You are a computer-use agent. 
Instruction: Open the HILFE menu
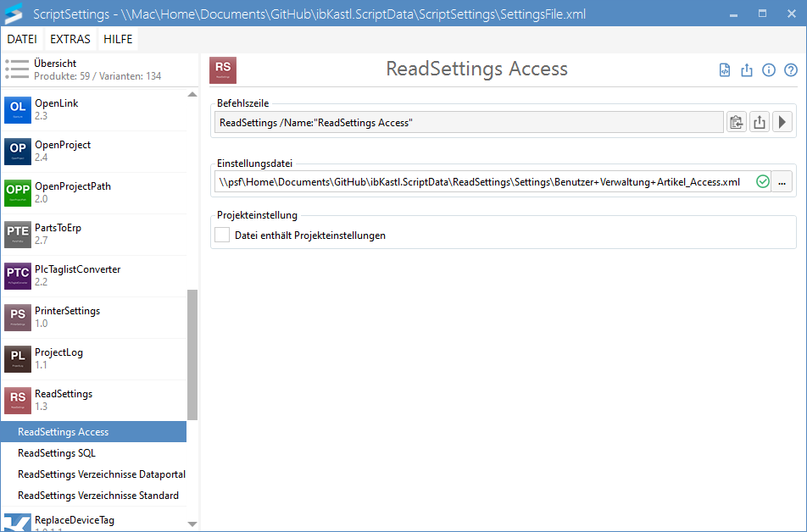(x=118, y=40)
